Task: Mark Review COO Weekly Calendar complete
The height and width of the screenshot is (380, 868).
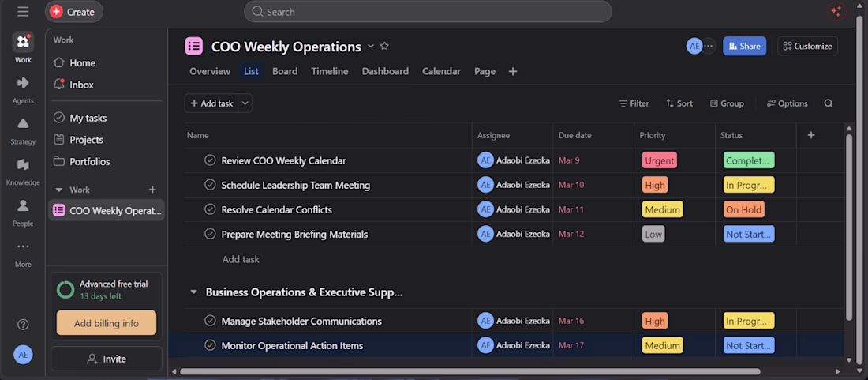Action: tap(210, 160)
